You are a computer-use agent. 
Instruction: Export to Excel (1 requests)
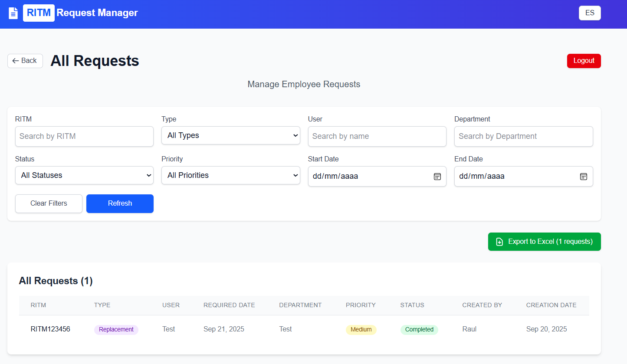[x=544, y=242]
